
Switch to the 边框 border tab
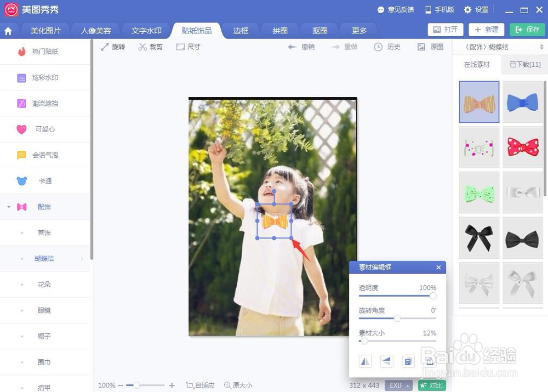[240, 31]
